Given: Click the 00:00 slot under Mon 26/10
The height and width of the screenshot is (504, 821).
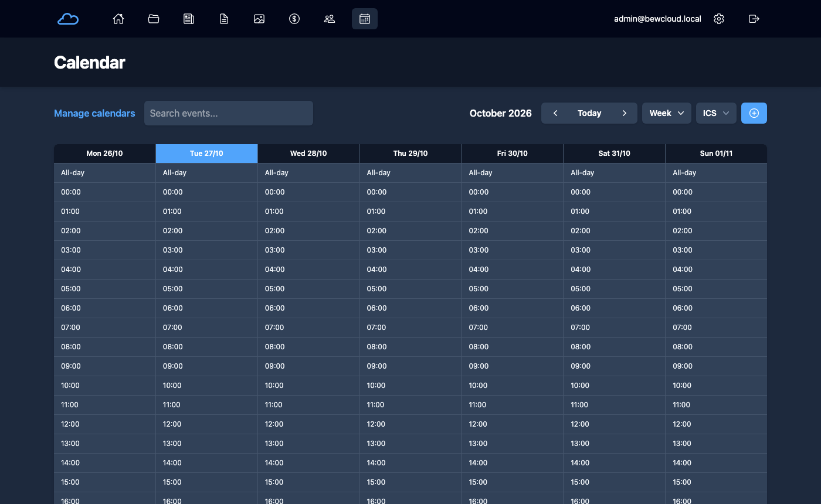Looking at the screenshot, I should tap(104, 192).
